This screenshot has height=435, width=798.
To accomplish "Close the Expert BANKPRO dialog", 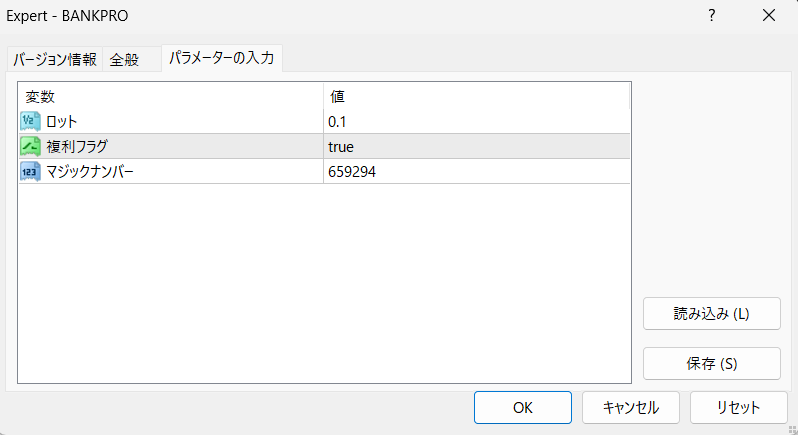I will 768,16.
